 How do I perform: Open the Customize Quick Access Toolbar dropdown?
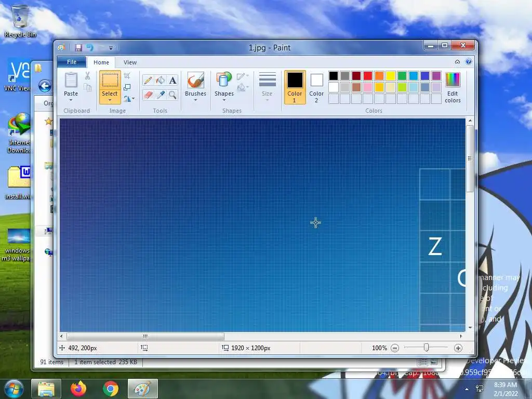tap(111, 48)
